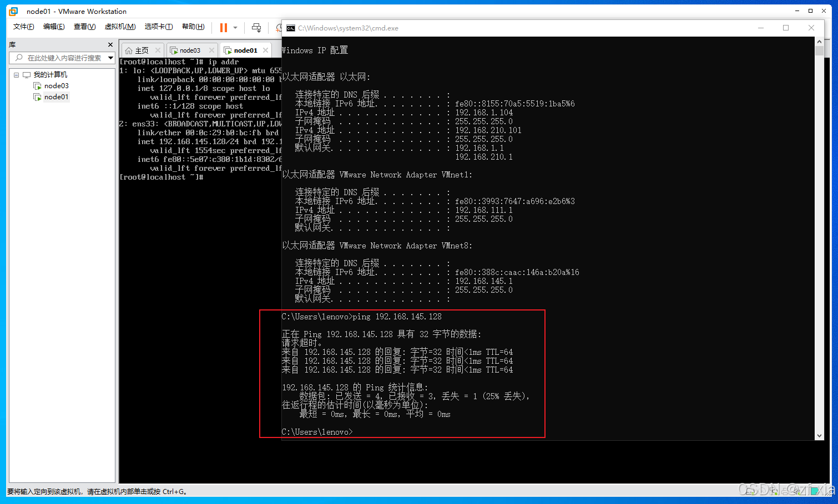Screen dimensions: 838x504
Task: Click the cmd vertical scrollbar thumb
Action: [819, 51]
